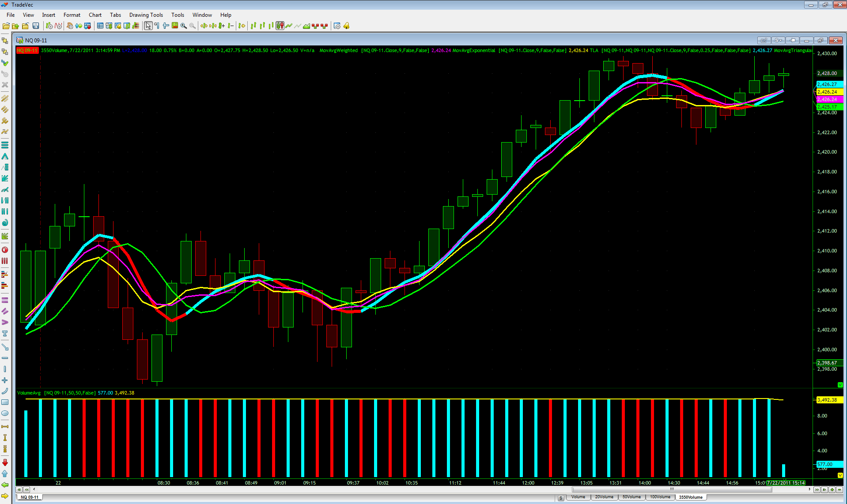
Task: Select the vertical line drawing tool
Action: (x=5, y=369)
